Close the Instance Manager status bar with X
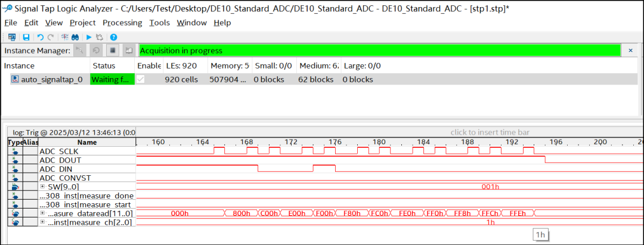The height and width of the screenshot is (245, 644). (x=630, y=51)
